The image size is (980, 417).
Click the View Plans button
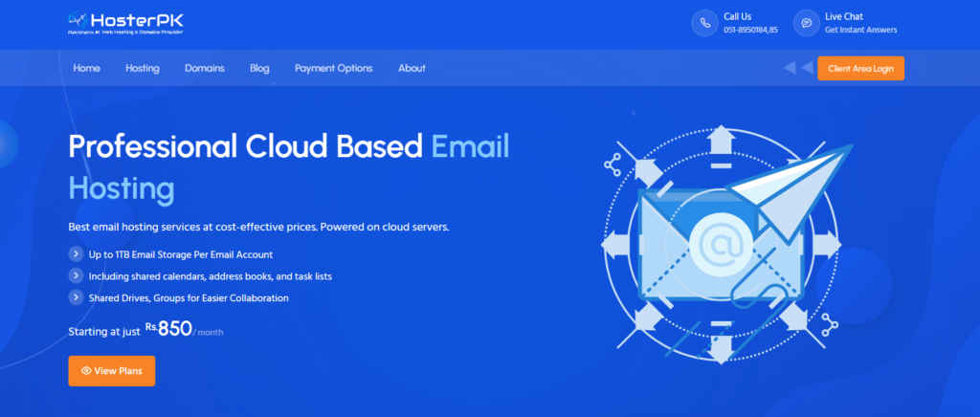[x=112, y=371]
